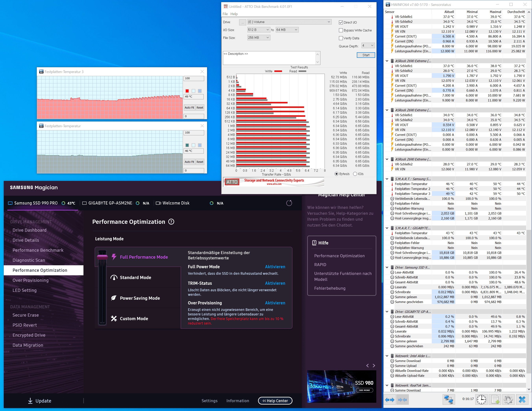Switch to Welcome Disk drive tab
Viewport: 532px width, 411px height.
pyautogui.click(x=190, y=203)
